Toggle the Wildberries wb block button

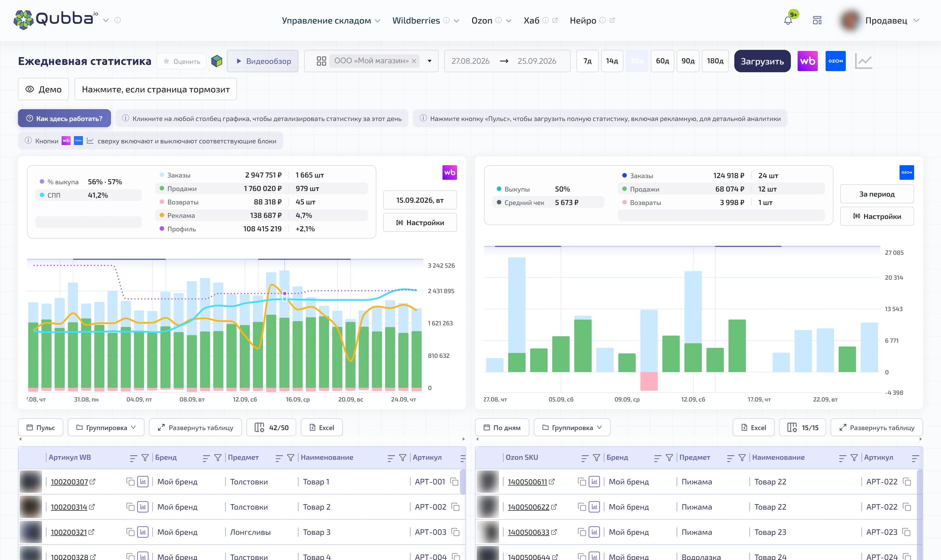[807, 61]
